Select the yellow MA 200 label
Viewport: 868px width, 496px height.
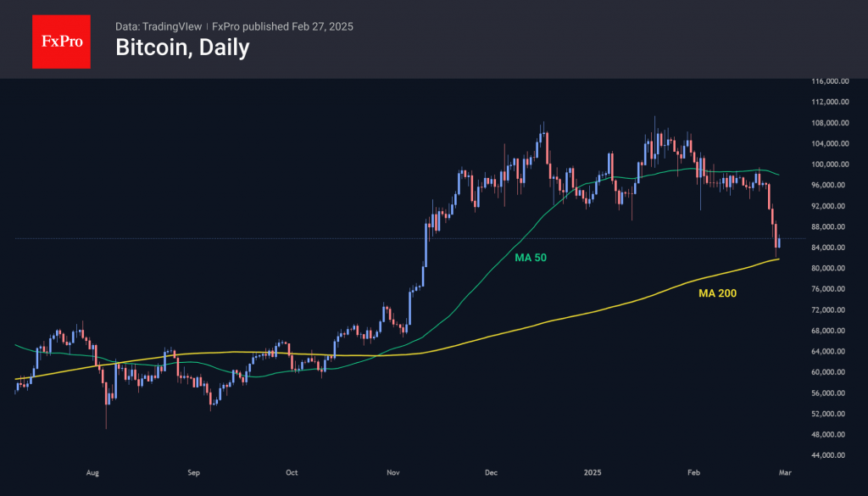click(x=717, y=293)
